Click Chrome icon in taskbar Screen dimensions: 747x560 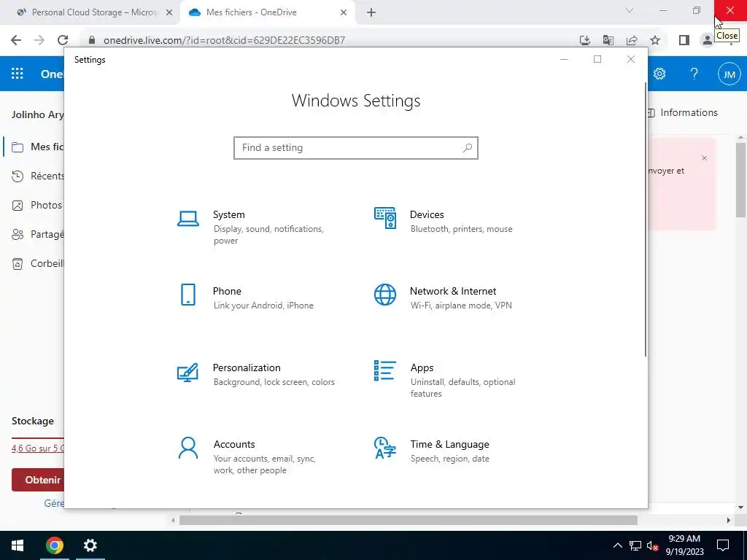point(54,545)
